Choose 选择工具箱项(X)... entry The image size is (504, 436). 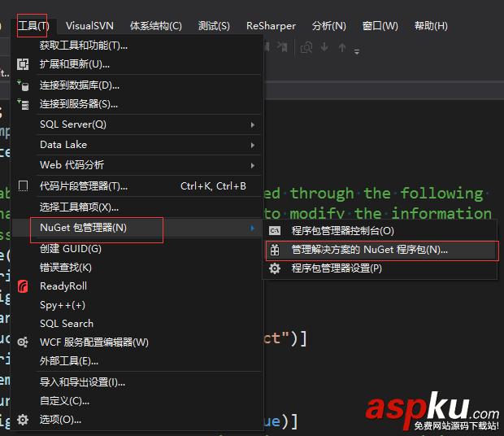click(x=79, y=207)
